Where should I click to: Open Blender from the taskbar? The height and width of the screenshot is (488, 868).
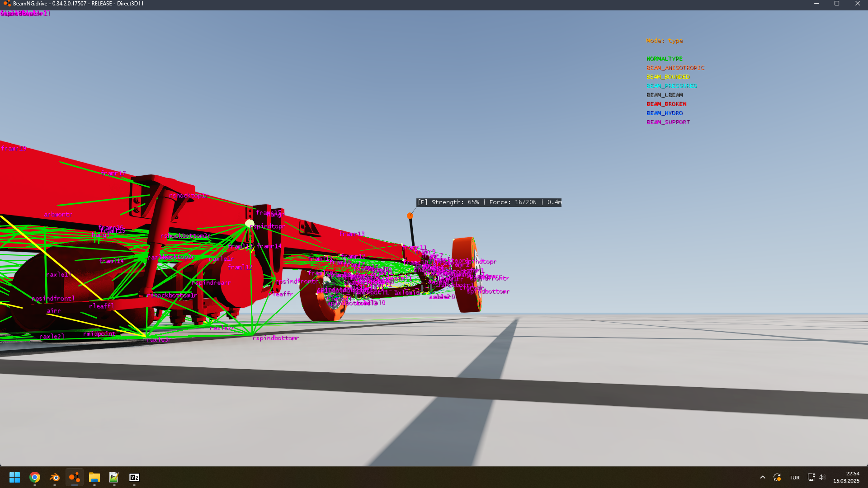[55, 477]
